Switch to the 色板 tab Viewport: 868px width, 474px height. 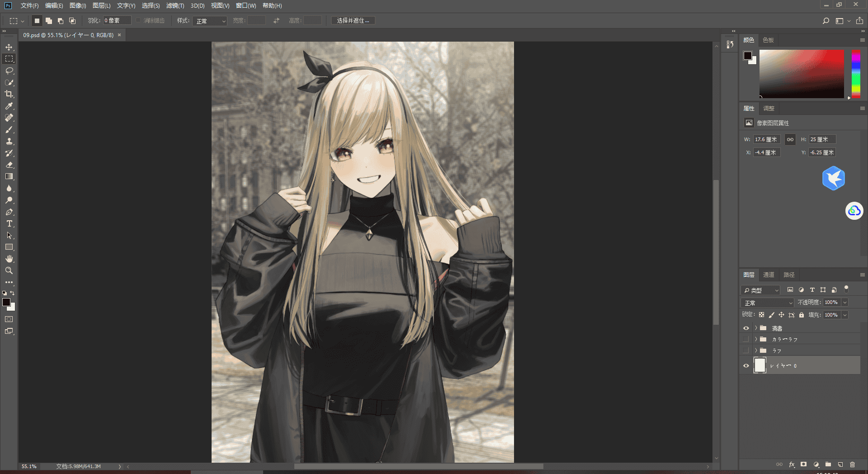pos(768,40)
